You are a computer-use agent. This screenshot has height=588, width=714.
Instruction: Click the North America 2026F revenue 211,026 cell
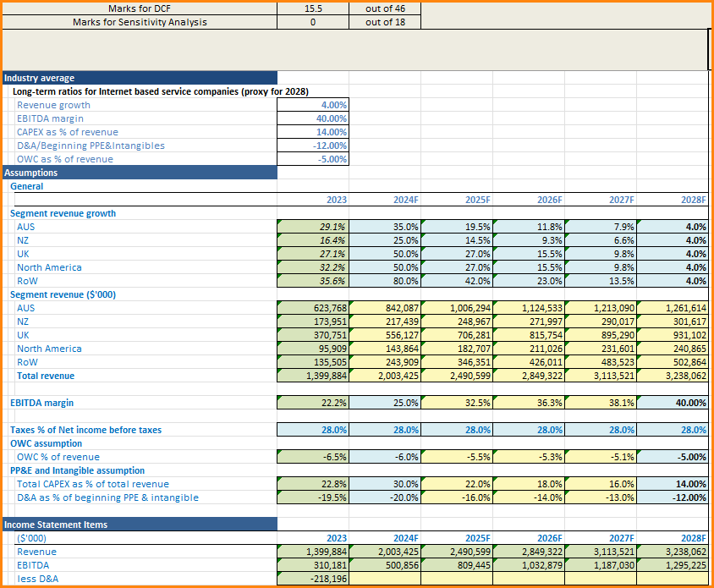coord(529,349)
